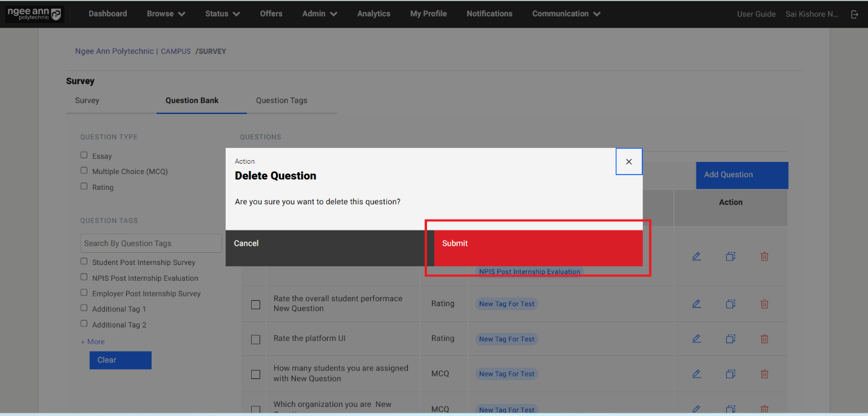The width and height of the screenshot is (868, 416).
Task: Click duplicate icon for 'Rate the platform UI'
Action: [x=730, y=339]
